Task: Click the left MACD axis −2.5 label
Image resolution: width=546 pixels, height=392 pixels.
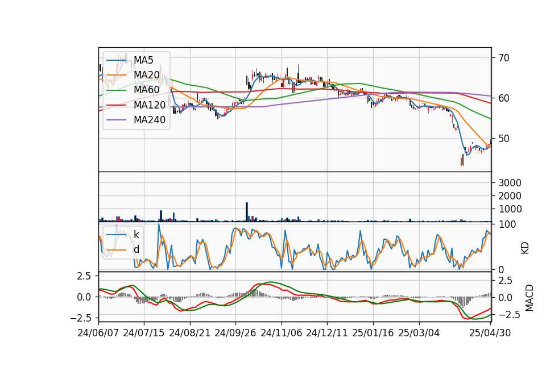Action: click(x=80, y=318)
